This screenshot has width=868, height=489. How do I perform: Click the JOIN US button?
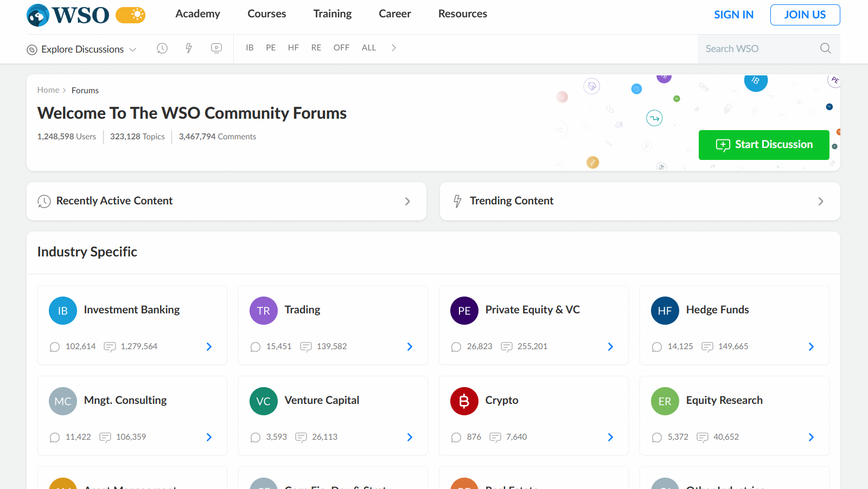[x=805, y=15]
